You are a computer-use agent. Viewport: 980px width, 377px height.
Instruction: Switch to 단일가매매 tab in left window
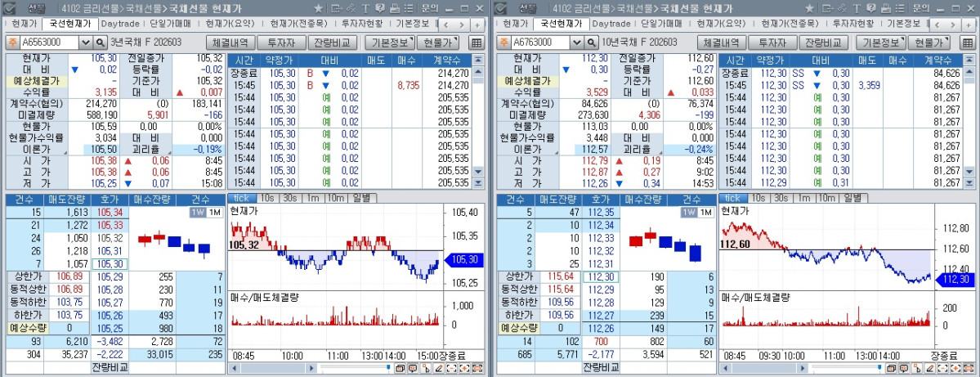[172, 24]
